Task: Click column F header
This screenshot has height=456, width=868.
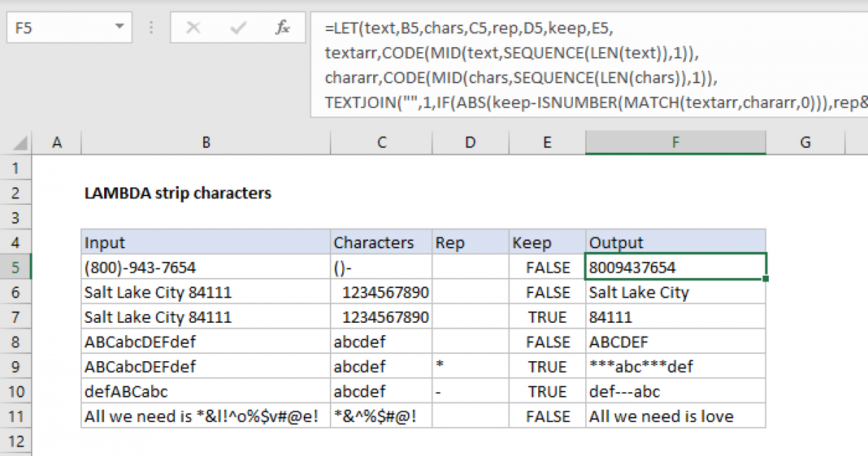Action: pos(675,143)
